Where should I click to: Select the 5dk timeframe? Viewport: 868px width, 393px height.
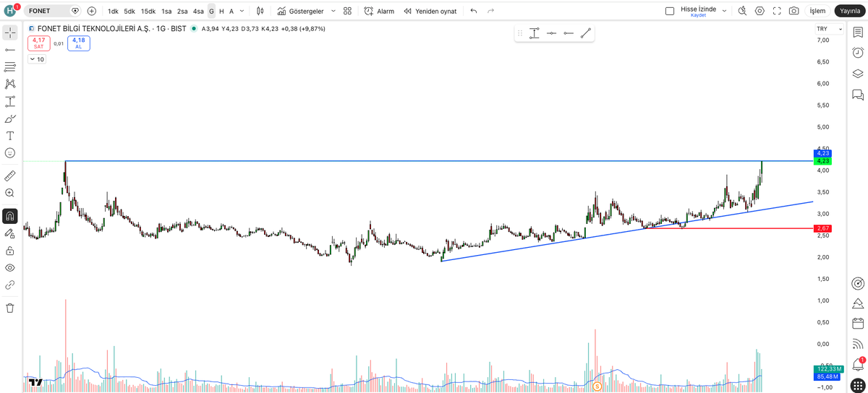point(129,11)
